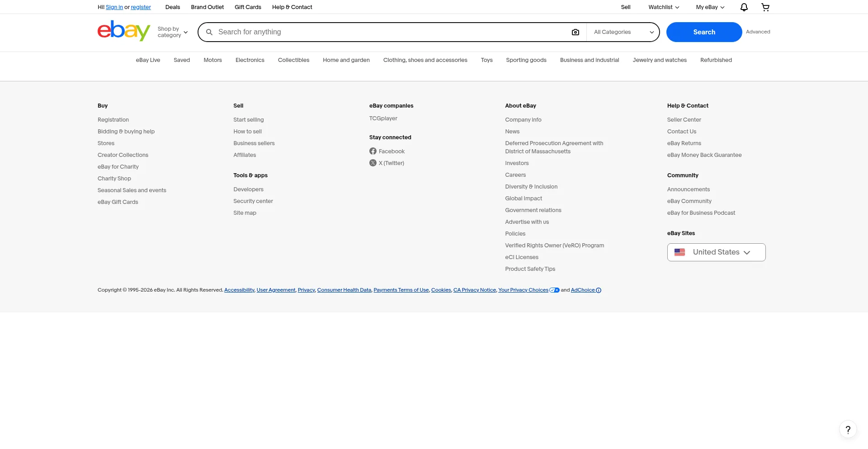
Task: Open Site map link
Action: pos(245,213)
